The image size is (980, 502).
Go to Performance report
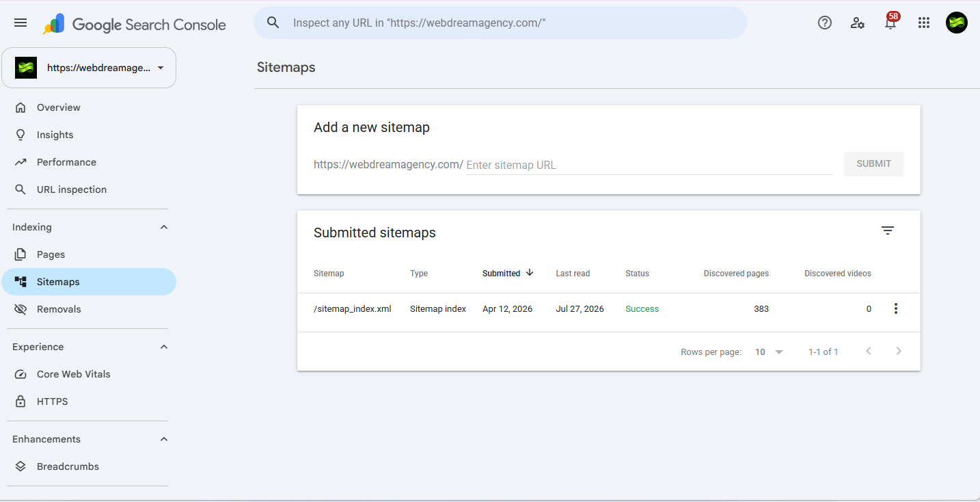[89, 162]
